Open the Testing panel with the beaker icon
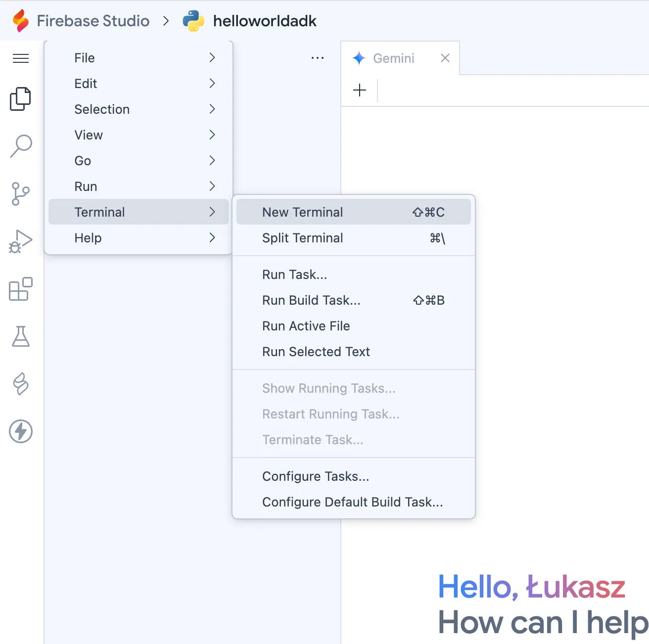This screenshot has height=644, width=649. (20, 337)
